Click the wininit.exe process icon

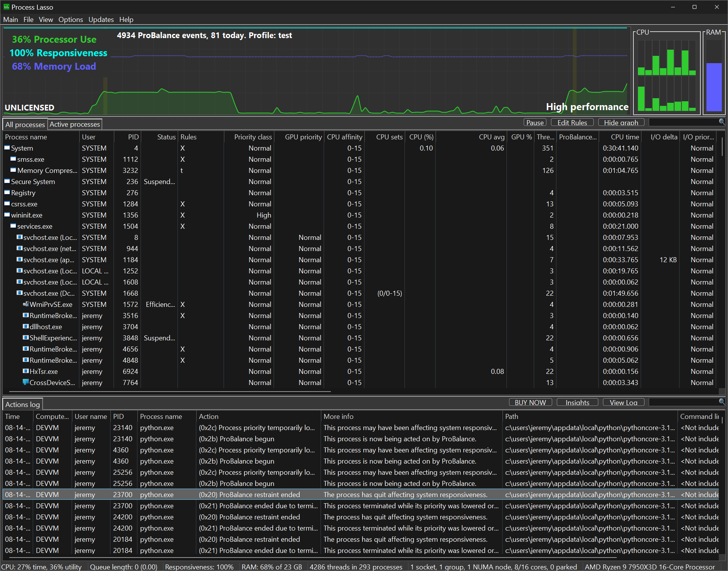[x=7, y=215]
